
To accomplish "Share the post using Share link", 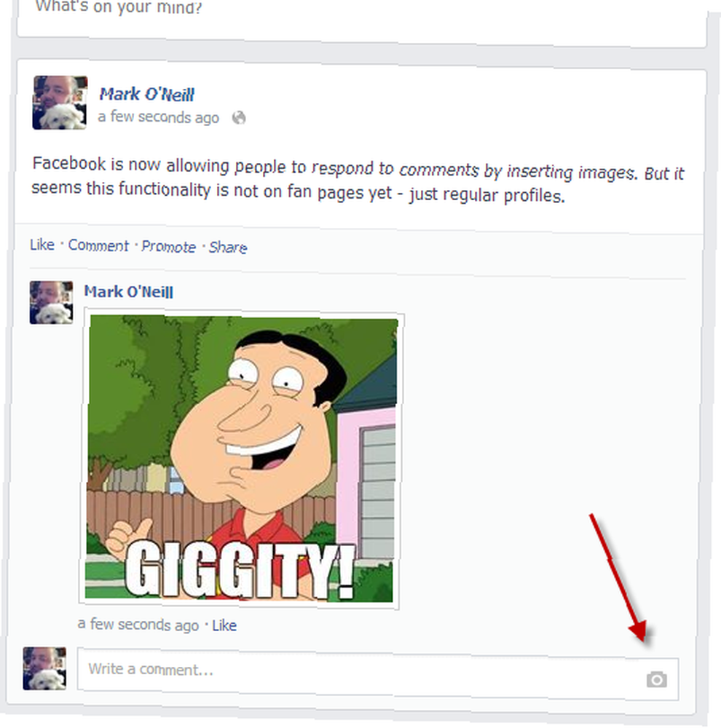I will point(228,247).
